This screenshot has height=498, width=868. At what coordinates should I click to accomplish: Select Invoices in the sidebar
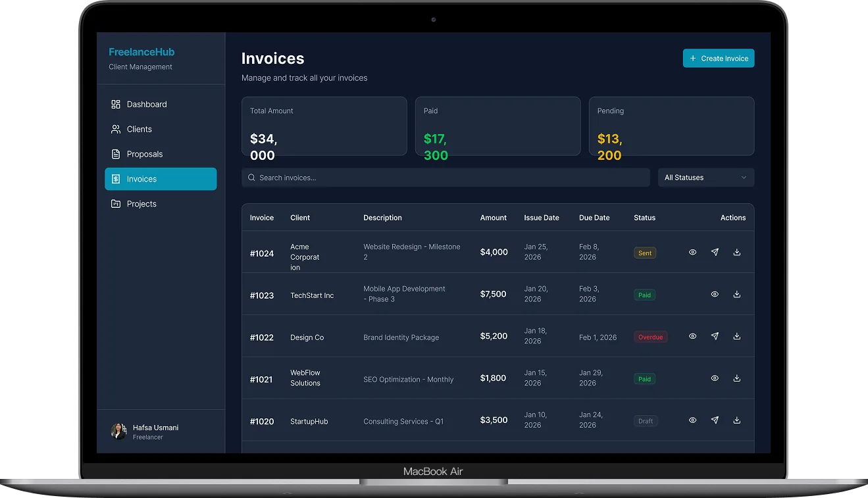coord(161,179)
